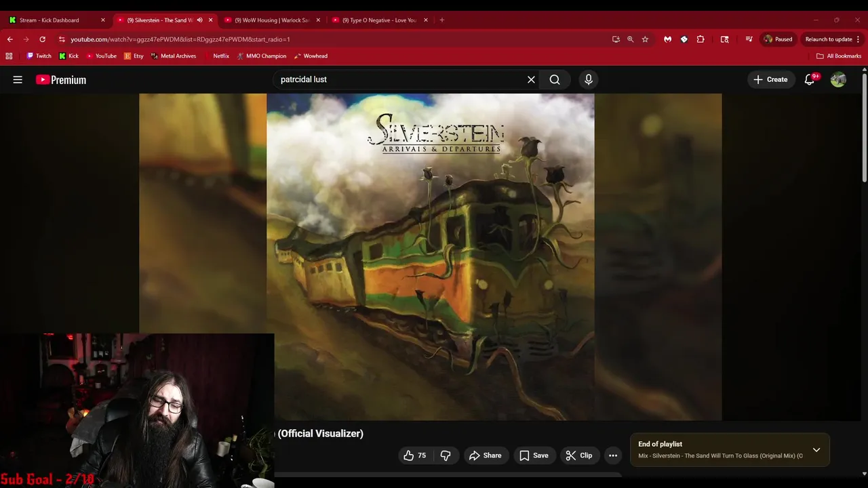Switch to Type O Negative tab
The width and height of the screenshot is (868, 488).
pyautogui.click(x=378, y=20)
